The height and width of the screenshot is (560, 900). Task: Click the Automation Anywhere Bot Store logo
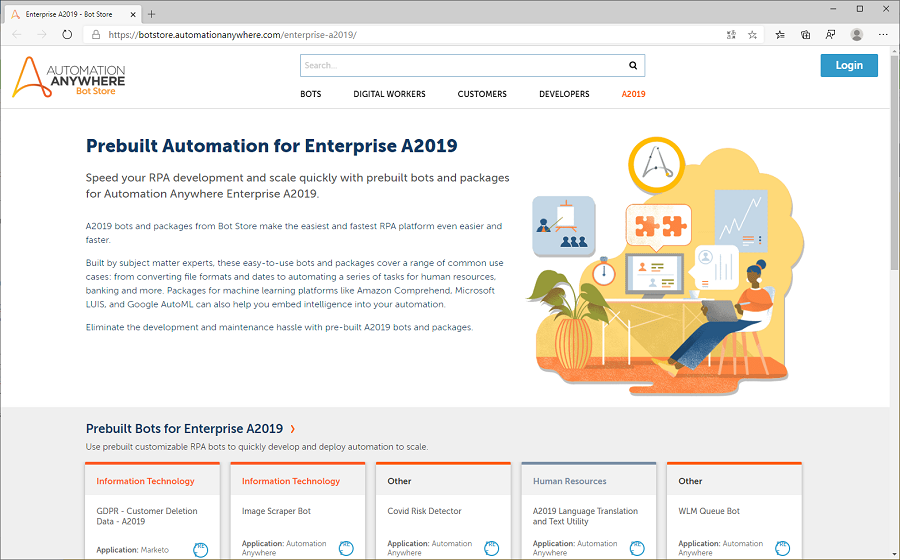click(x=69, y=77)
